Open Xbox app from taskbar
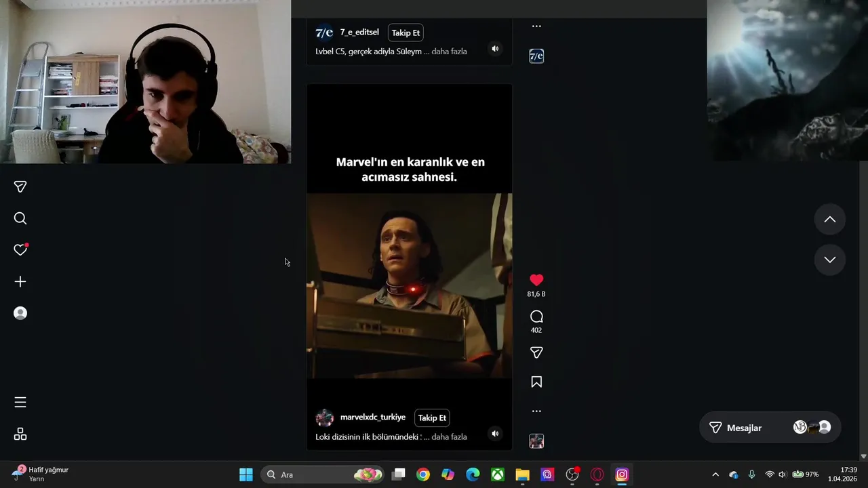Image resolution: width=868 pixels, height=488 pixels. [x=498, y=474]
